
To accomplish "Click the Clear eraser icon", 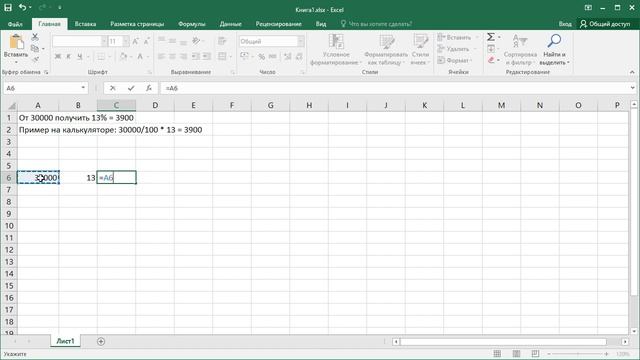I will coord(491,60).
